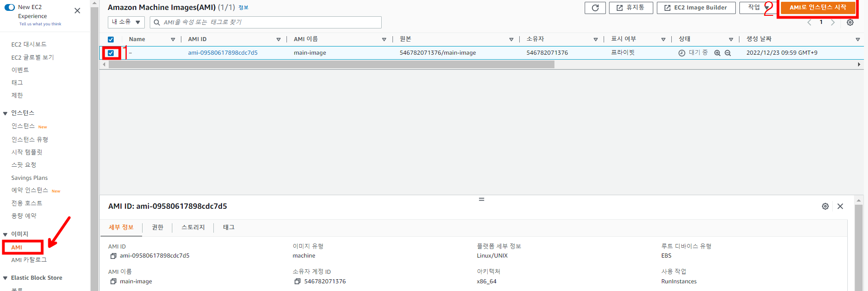
Task: Collapse the 이미지 sidebar section
Action: click(x=5, y=235)
